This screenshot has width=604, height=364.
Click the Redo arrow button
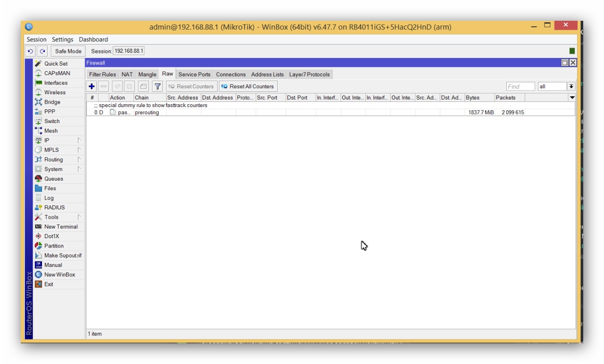(42, 51)
